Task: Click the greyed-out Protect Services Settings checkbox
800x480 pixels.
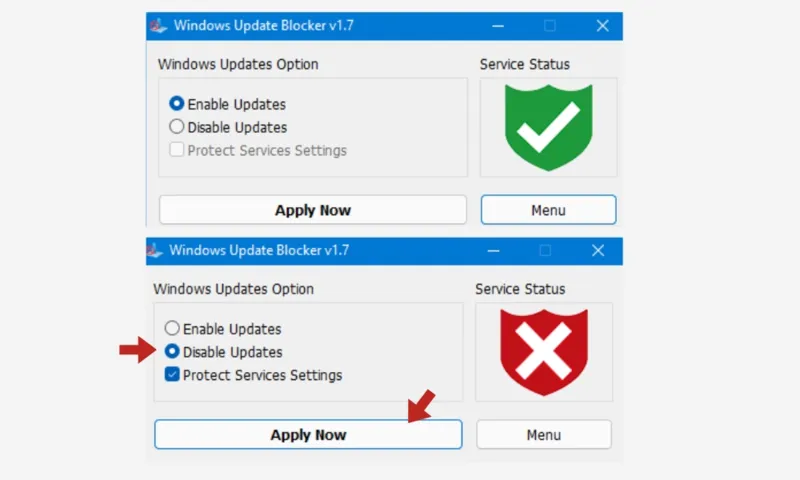Action: [x=177, y=150]
